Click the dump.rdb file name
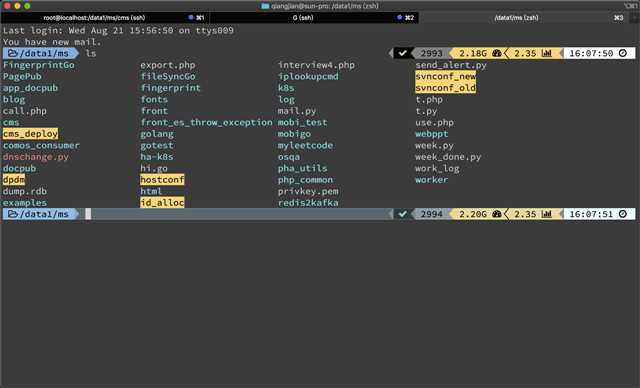Screen dimensions: 640x388 (x=24, y=191)
